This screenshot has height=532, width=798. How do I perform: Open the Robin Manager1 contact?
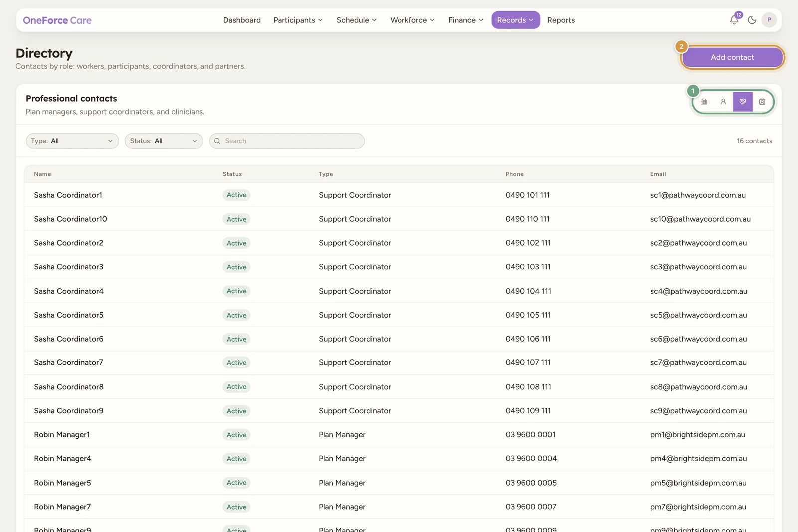tap(62, 435)
